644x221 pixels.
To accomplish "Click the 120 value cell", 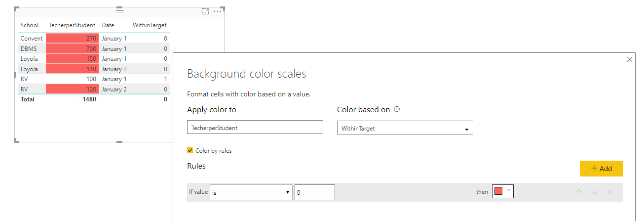I will (x=72, y=89).
